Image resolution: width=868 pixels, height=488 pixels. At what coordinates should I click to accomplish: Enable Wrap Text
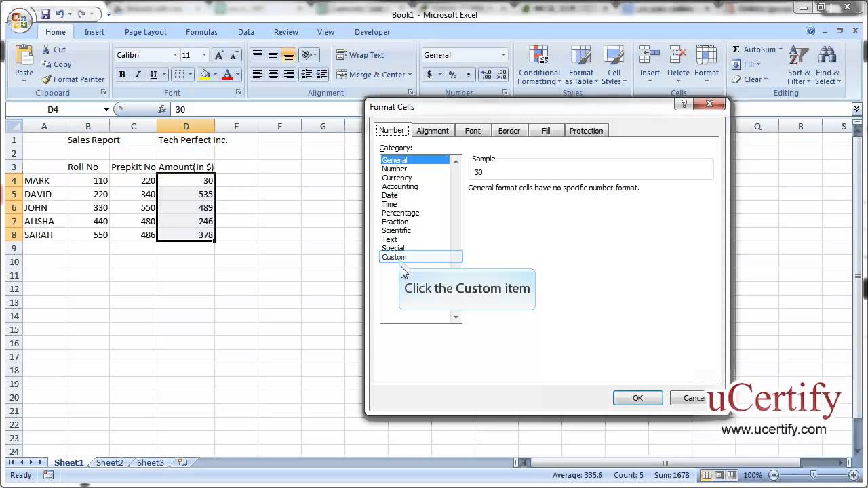(360, 55)
